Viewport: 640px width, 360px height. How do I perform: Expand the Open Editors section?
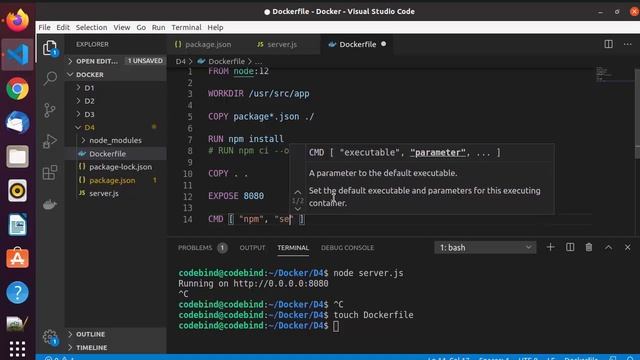pos(116,61)
